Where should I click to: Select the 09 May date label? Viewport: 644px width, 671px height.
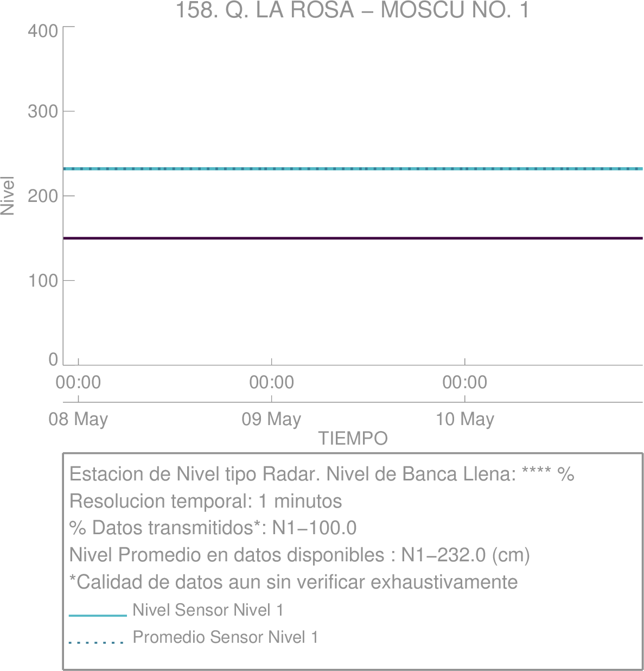click(271, 419)
